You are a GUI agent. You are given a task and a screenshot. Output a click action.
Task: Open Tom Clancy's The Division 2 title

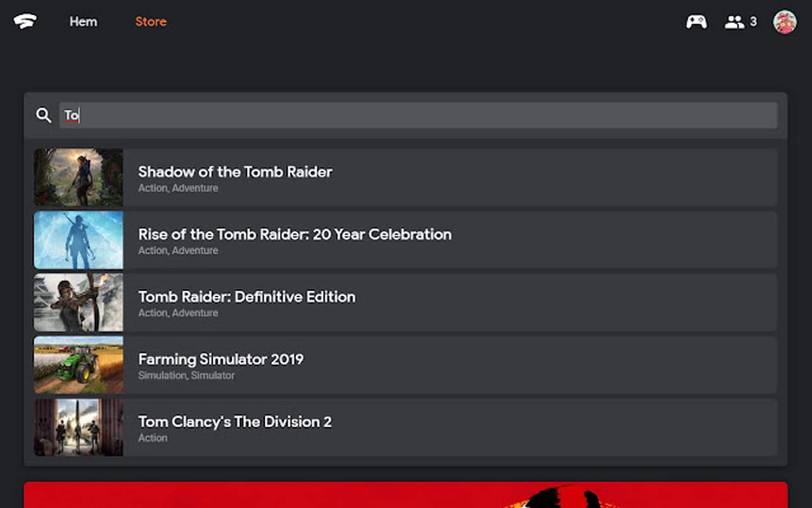point(234,422)
